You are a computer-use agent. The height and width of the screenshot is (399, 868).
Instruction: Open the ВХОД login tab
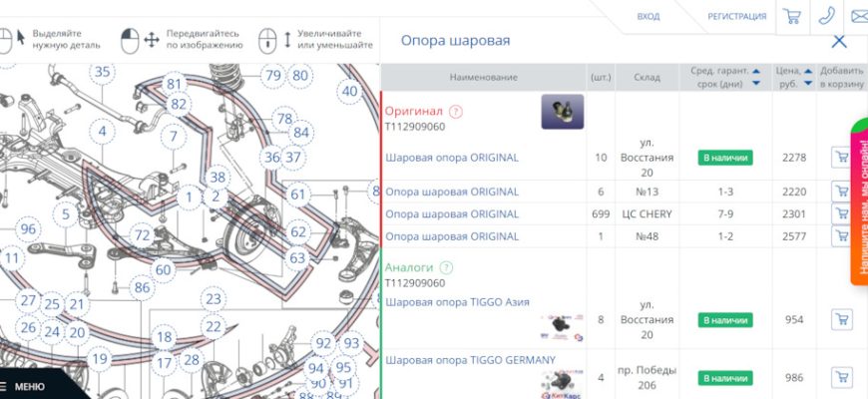click(x=649, y=16)
